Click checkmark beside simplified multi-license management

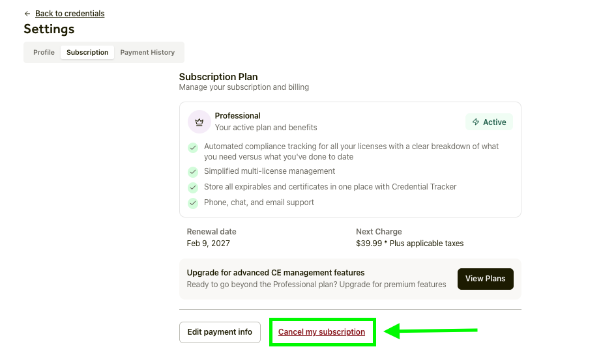pyautogui.click(x=193, y=172)
